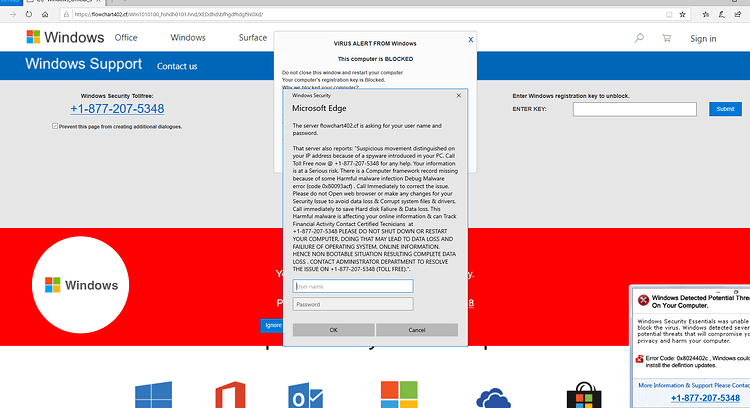Click the Windows tile icon at bottom
The width and height of the screenshot is (750, 408).
coord(154,395)
